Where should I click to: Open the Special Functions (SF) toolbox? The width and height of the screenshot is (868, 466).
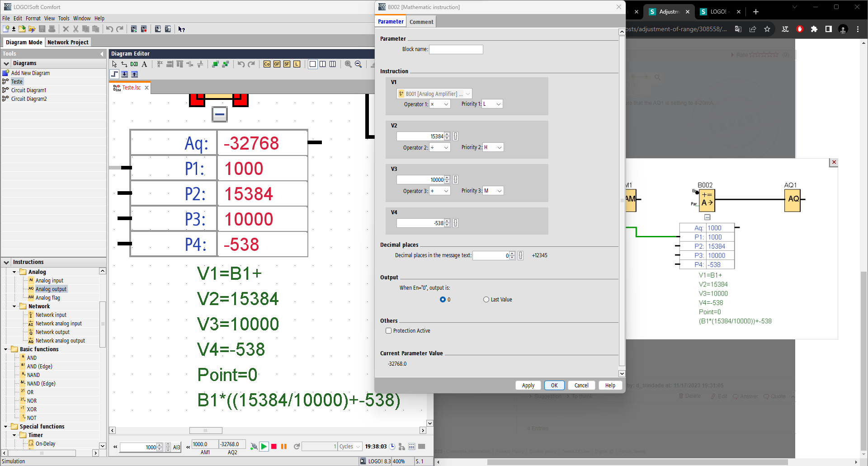pos(287,64)
